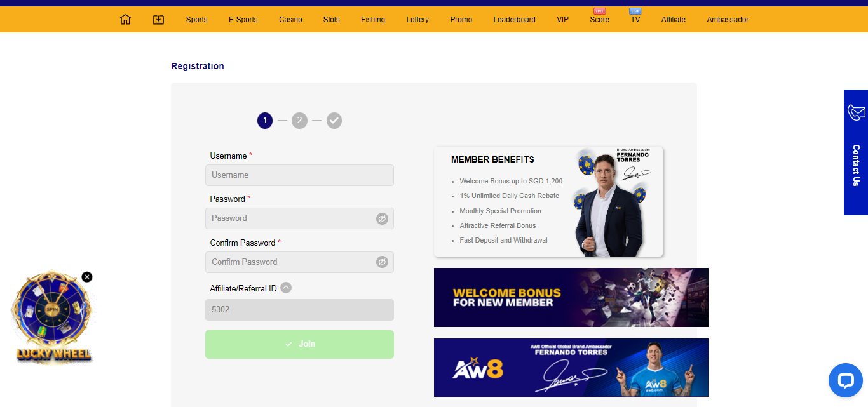Click the checkmark completion step circle
868x407 pixels.
334,121
